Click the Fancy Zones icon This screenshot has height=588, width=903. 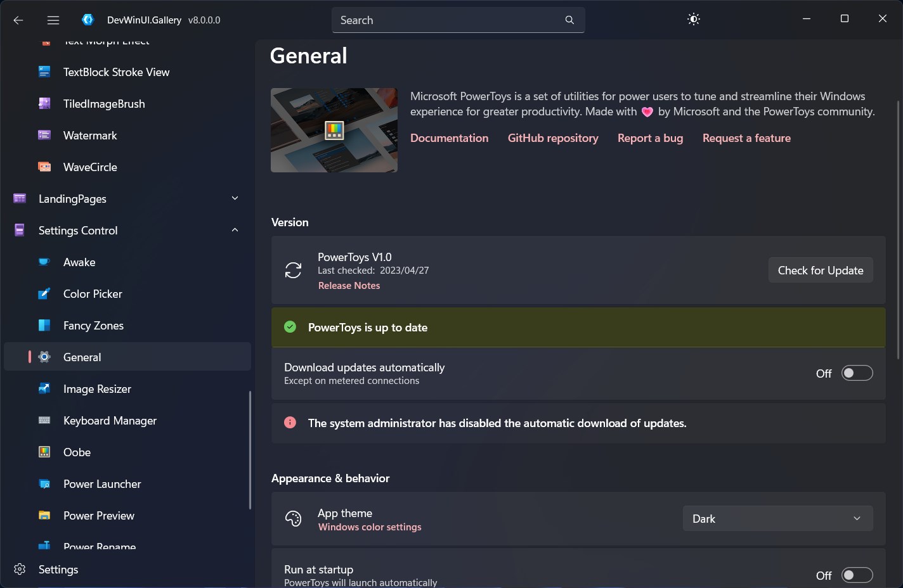[x=44, y=326]
